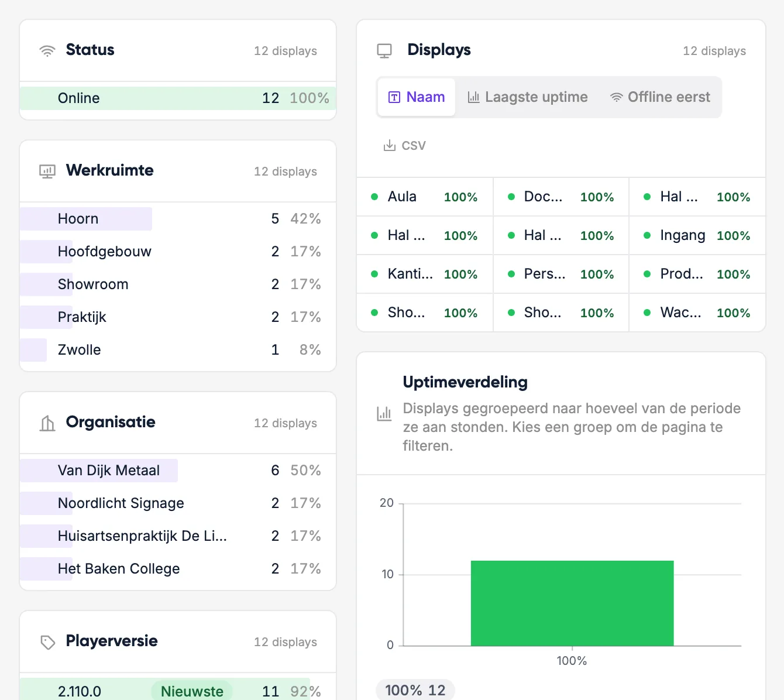
Task: Select Noordlicht Signage organisation row
Action: click(x=178, y=503)
